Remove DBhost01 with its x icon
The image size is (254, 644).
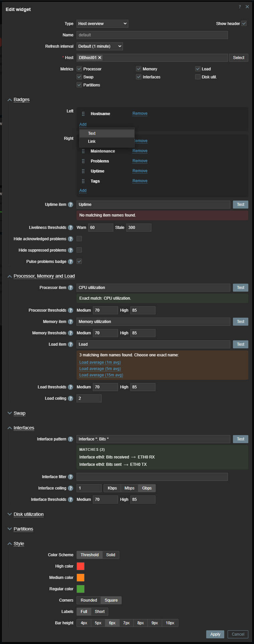[100, 58]
